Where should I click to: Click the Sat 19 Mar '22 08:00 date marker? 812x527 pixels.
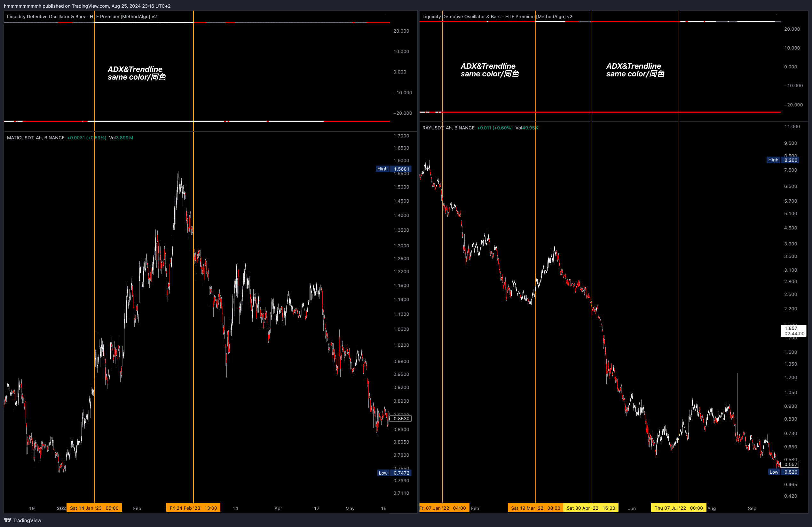[x=535, y=508]
